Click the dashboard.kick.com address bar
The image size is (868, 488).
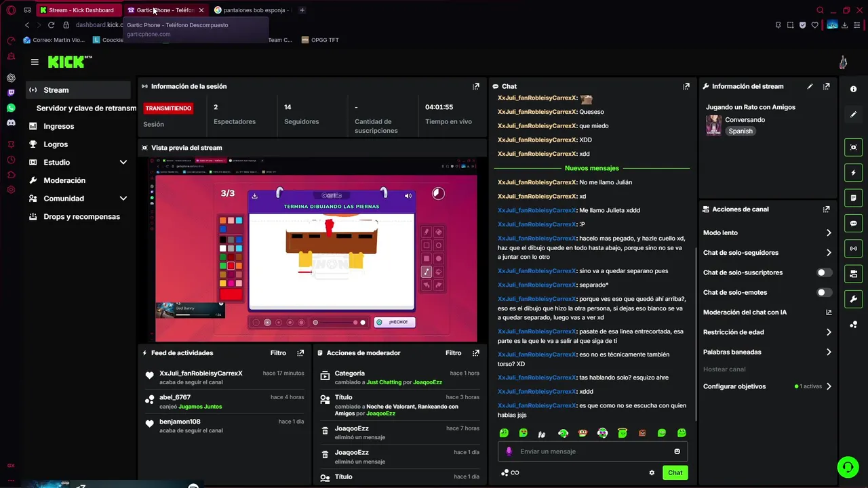click(x=99, y=25)
